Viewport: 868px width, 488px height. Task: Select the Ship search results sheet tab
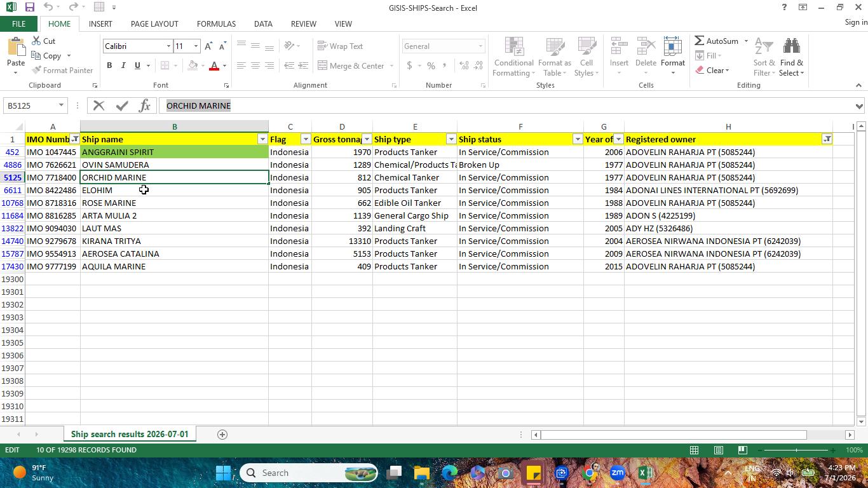click(130, 435)
